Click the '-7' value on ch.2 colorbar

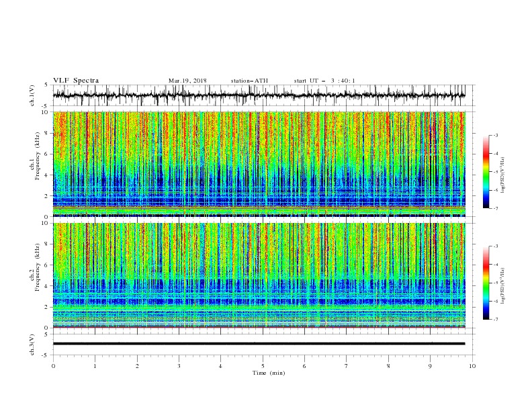496,320
